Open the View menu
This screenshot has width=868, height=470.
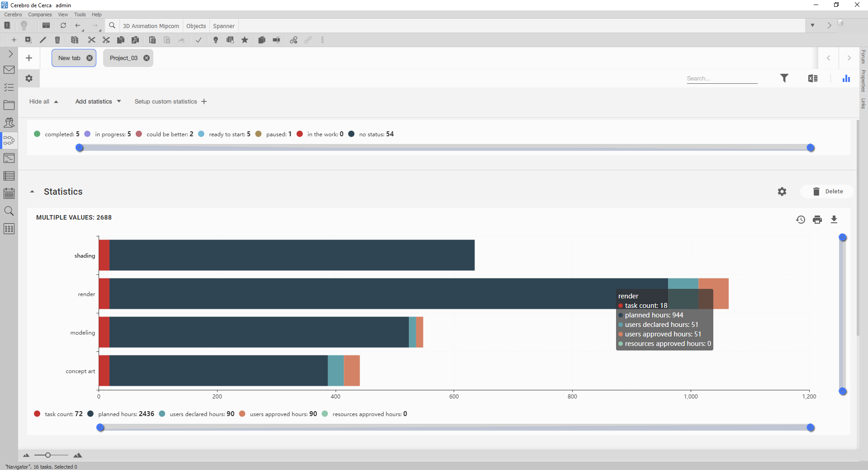coord(63,14)
